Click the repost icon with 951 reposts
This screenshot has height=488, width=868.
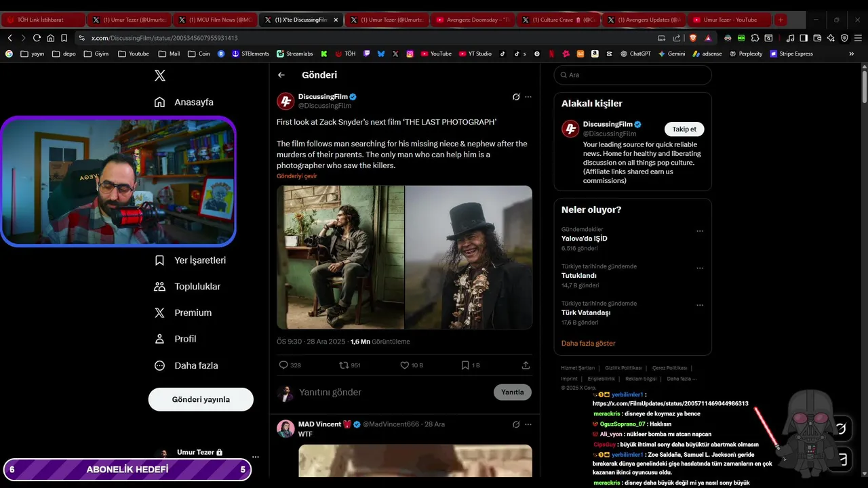tap(344, 365)
